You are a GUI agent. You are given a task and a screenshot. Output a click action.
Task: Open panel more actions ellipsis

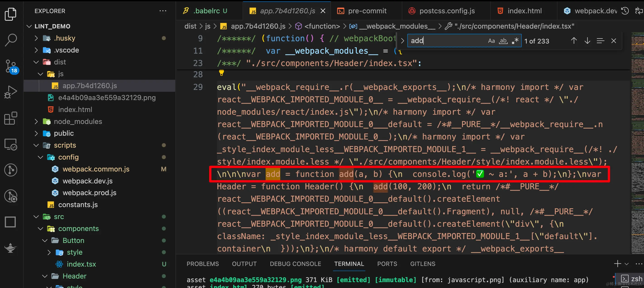(639, 263)
